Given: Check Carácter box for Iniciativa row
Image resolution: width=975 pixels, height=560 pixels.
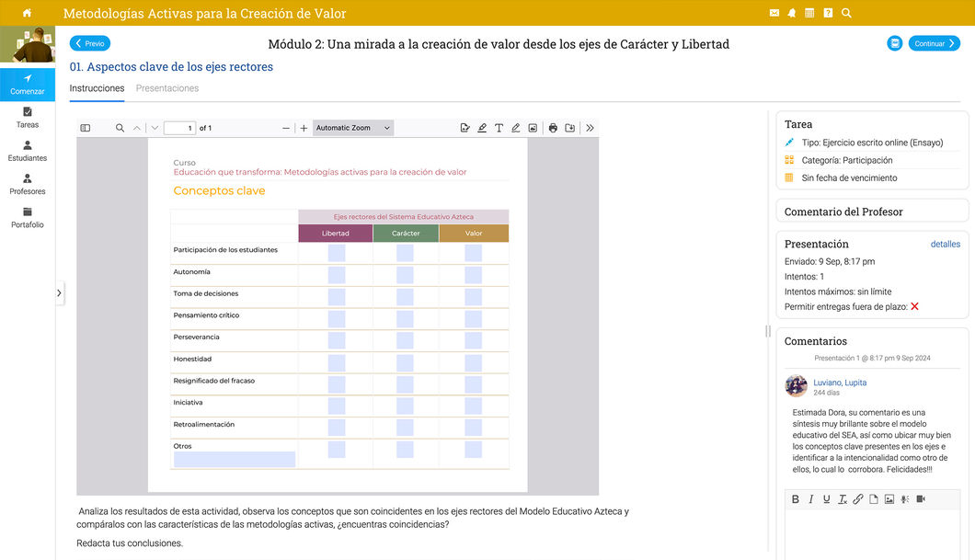Looking at the screenshot, I should (405, 406).
